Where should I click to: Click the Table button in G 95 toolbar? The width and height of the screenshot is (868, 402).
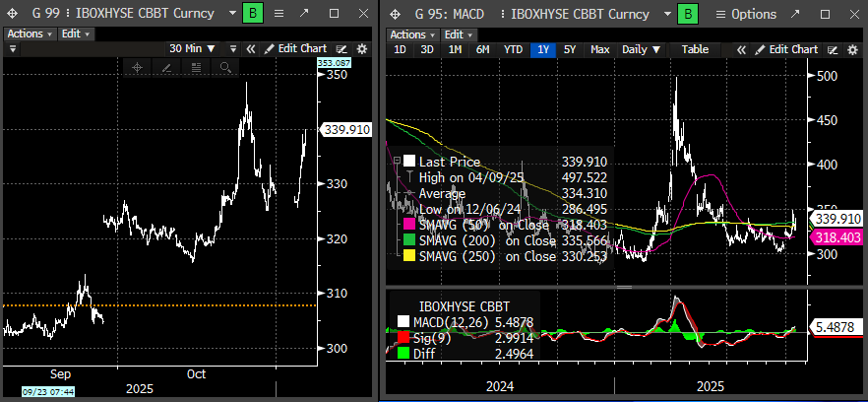695,49
